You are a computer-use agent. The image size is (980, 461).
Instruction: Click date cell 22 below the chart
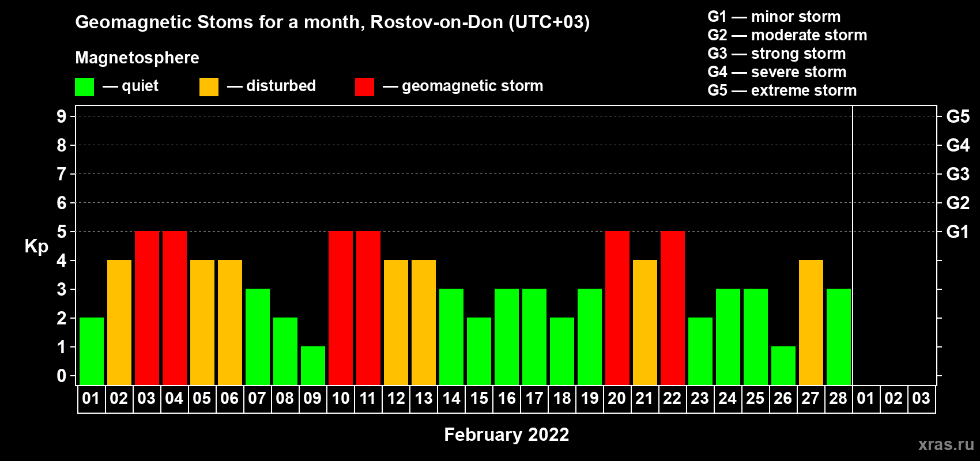click(673, 398)
